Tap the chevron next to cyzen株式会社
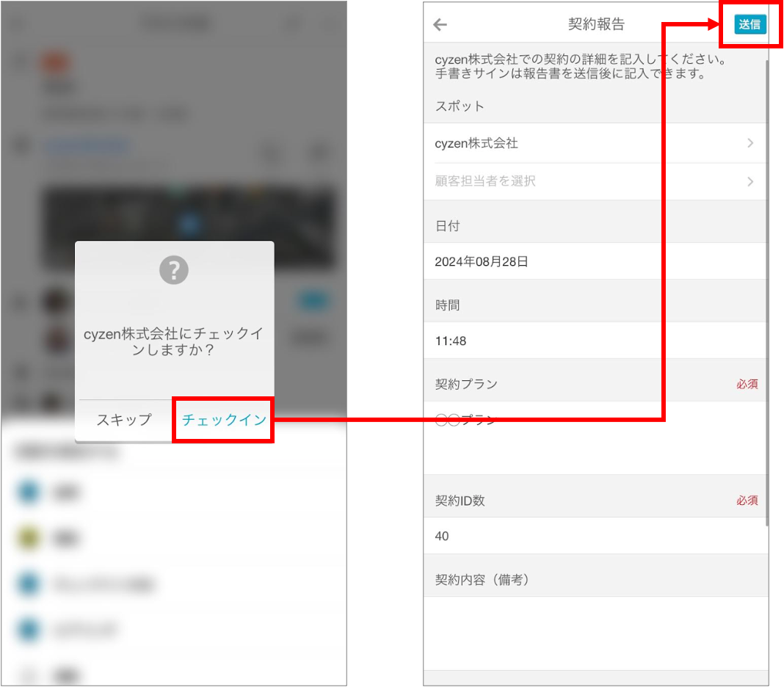Screen dimensions: 784x687 pos(750,143)
